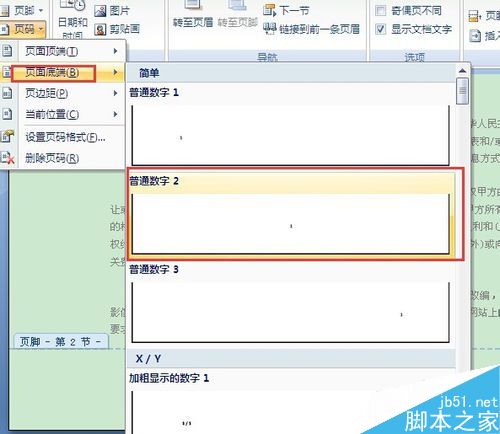The width and height of the screenshot is (500, 434).
Task: Click the 简单 category header
Action: coord(291,73)
